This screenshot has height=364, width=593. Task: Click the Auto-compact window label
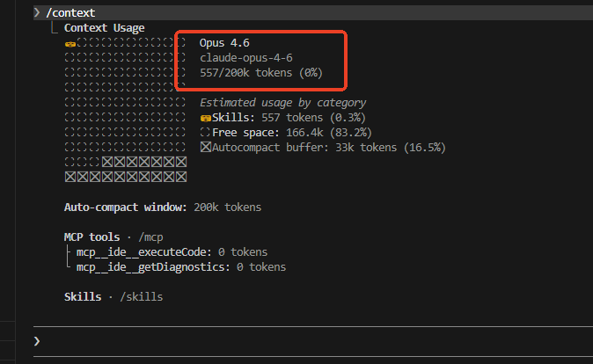(126, 207)
